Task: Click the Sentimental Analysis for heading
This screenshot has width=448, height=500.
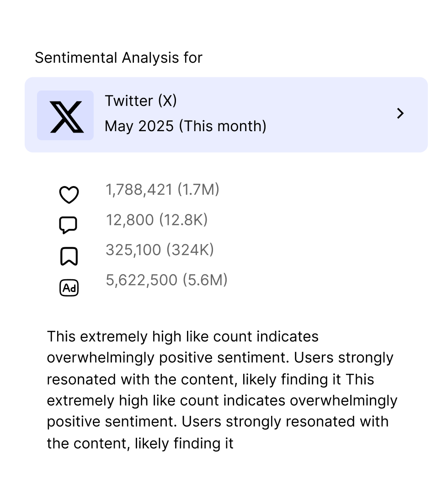Action: click(118, 58)
